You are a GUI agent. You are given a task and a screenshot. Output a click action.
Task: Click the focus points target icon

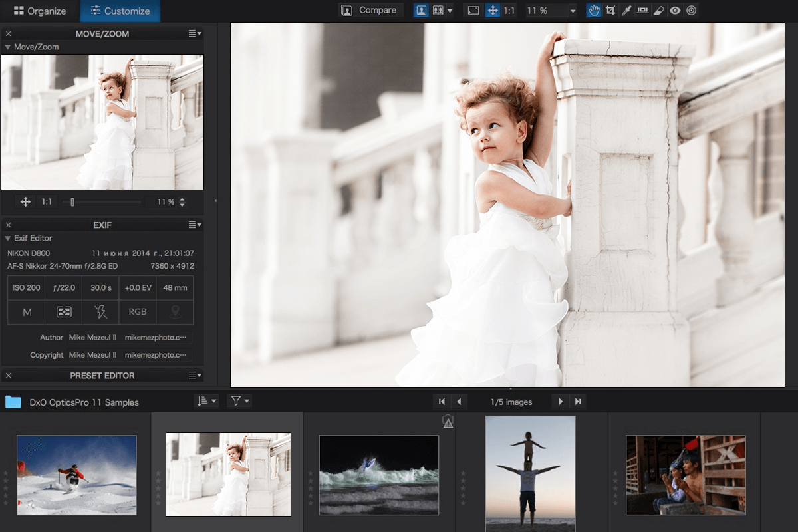691,10
